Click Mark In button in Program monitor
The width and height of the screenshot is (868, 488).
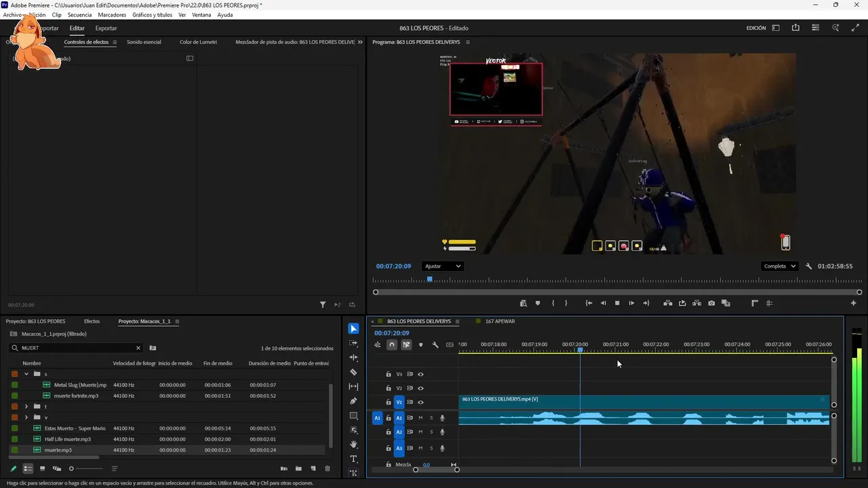click(x=553, y=303)
